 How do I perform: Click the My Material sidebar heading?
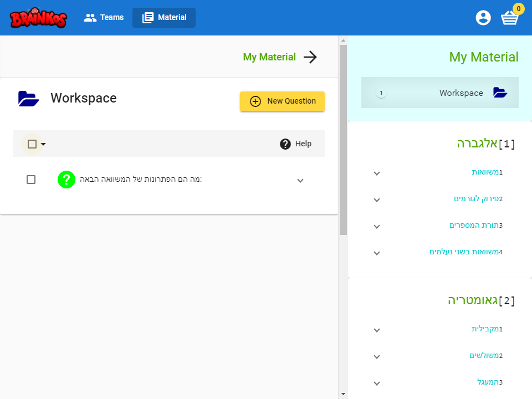coord(484,57)
